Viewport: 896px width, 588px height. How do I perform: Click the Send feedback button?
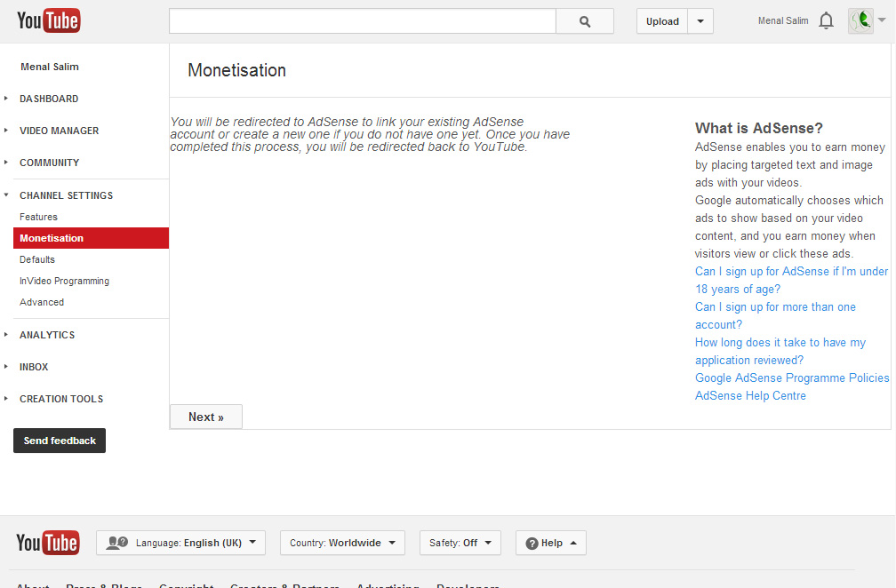(60, 441)
